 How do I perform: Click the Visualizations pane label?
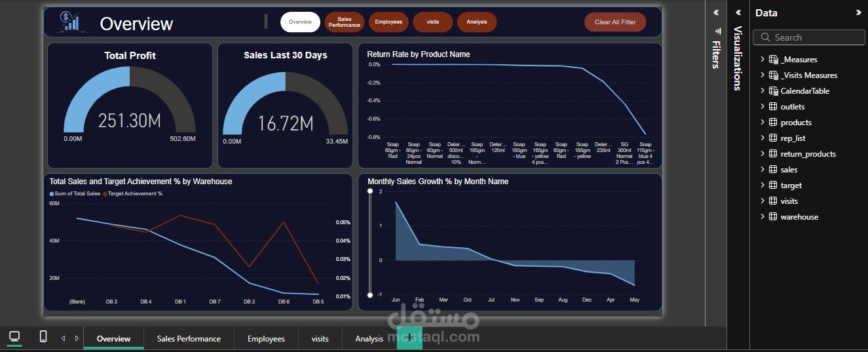pos(738,58)
